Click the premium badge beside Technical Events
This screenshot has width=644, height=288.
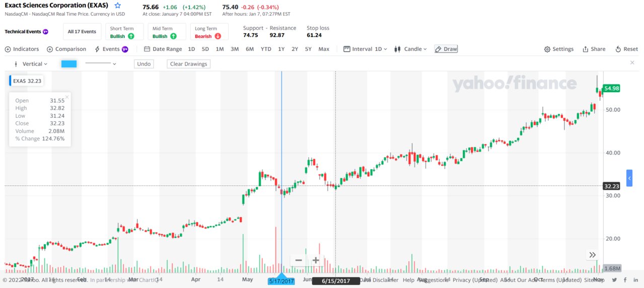[x=45, y=32]
